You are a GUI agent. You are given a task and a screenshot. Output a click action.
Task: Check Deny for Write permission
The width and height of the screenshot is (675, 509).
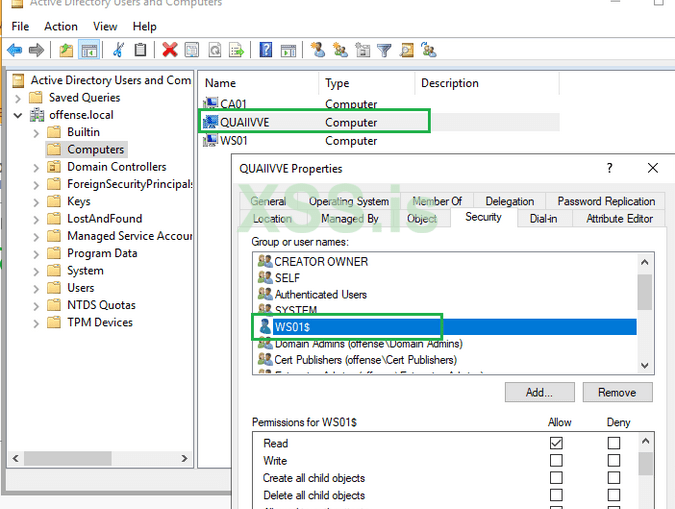coord(614,460)
